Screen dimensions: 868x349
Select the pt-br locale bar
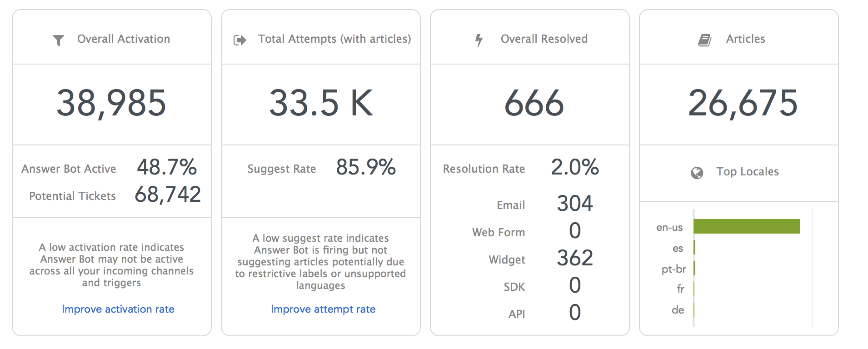pyautogui.click(x=694, y=268)
